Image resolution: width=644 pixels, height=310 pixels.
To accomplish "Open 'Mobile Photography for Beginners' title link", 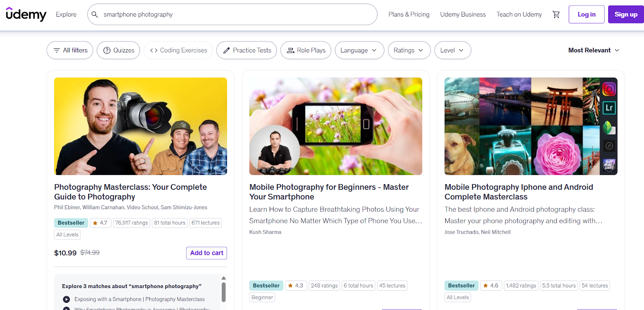I will point(329,192).
